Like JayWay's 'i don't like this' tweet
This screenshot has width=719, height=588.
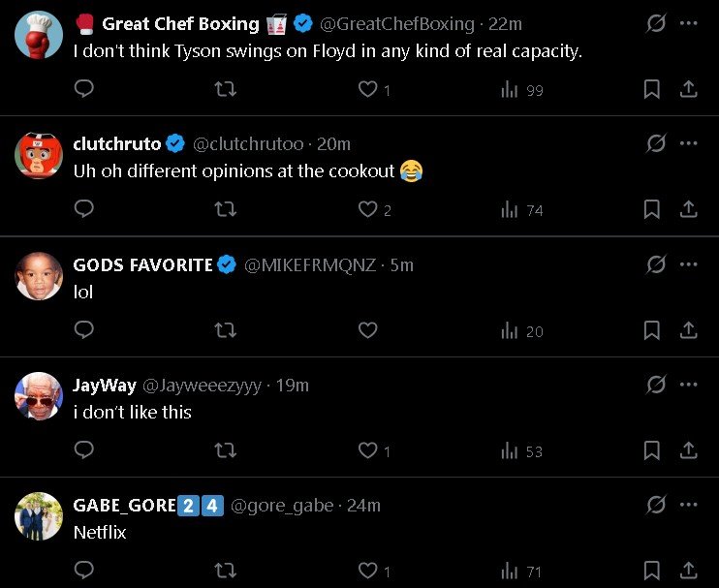367,450
